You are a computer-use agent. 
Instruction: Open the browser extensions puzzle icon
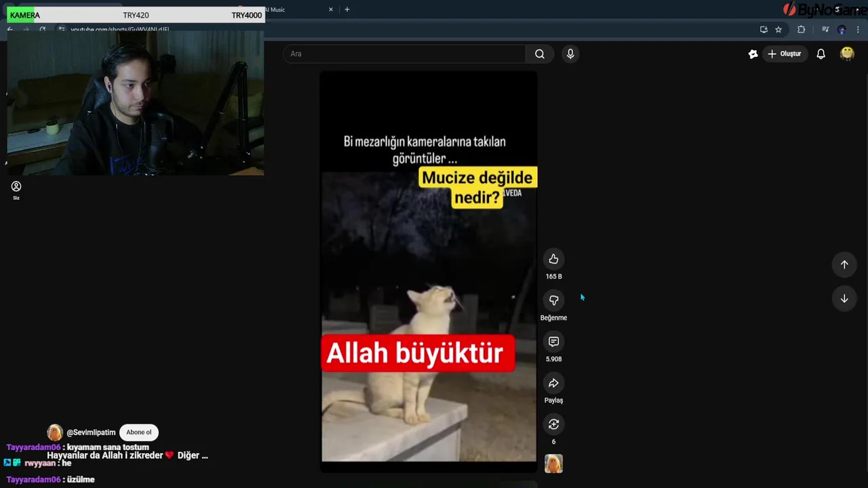tap(801, 29)
